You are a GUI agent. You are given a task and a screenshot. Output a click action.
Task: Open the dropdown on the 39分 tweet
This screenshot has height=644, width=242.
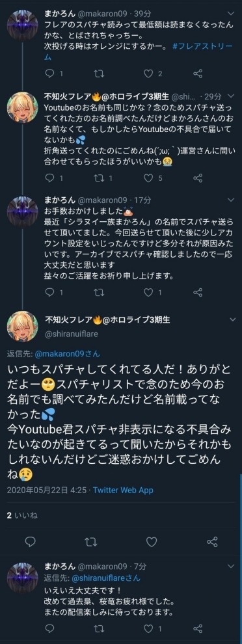tap(232, 14)
